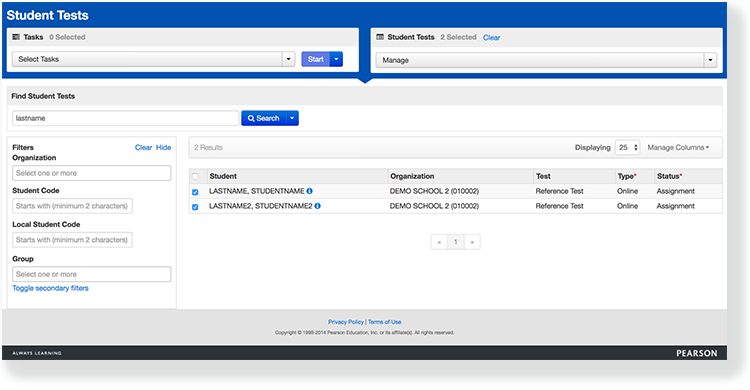Click info icon next to LASTNAME, STUDENTNAME
The height and width of the screenshot is (390, 750).
click(309, 191)
